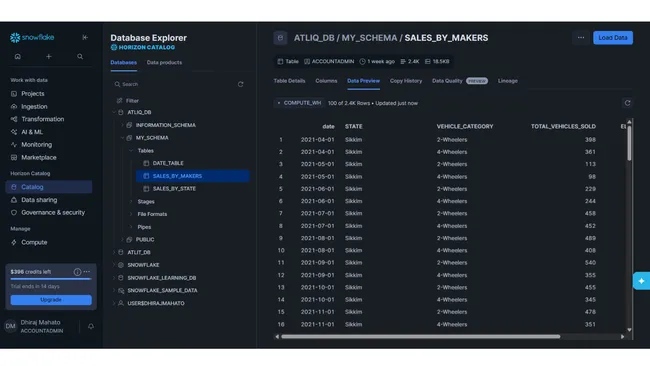The image size is (650, 366).
Task: Switch to the Databases tab
Action: (124, 63)
